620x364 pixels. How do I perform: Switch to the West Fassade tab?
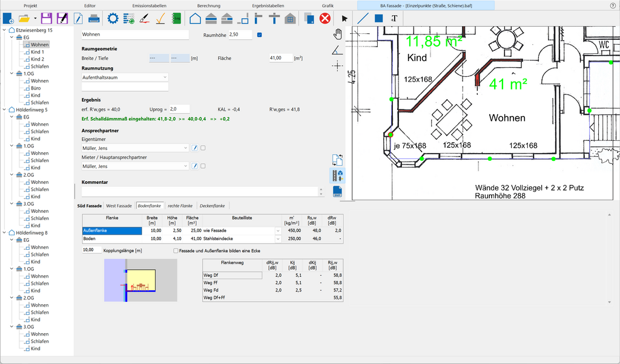(x=119, y=206)
